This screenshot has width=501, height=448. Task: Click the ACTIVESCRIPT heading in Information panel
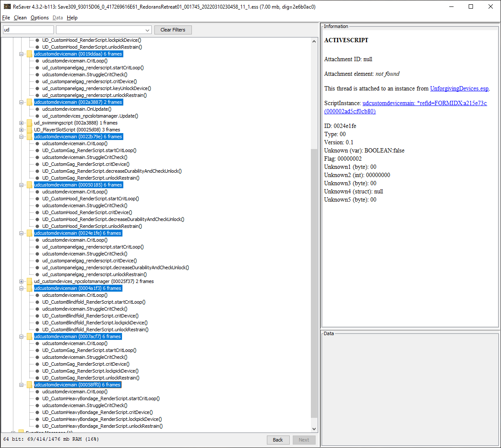click(x=346, y=40)
